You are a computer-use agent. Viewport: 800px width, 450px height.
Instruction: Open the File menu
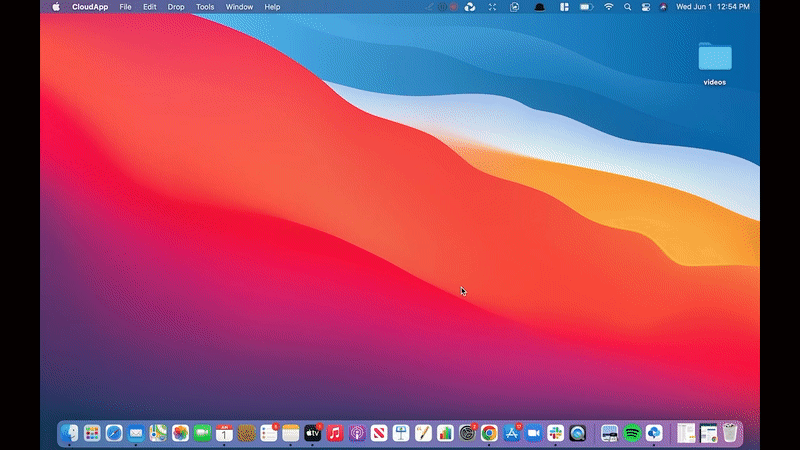pyautogui.click(x=125, y=7)
